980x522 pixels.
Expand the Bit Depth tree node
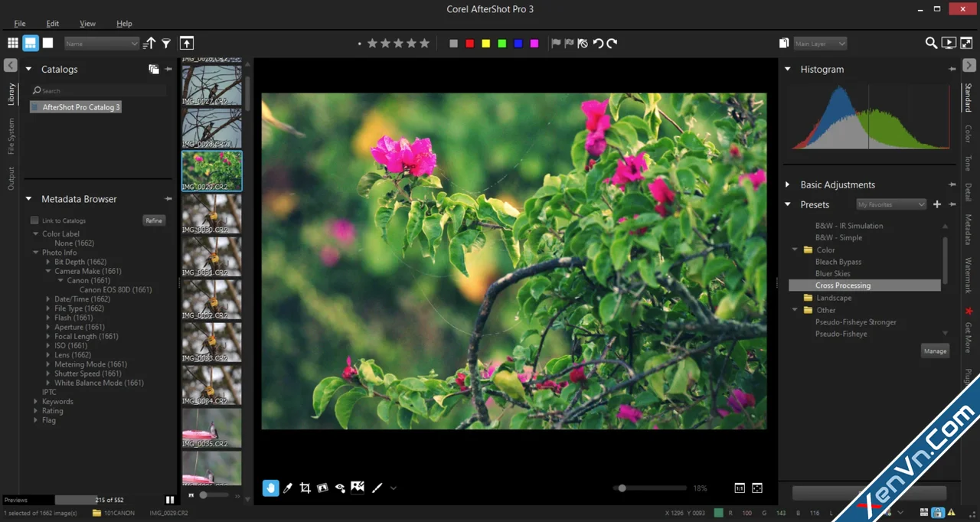(x=47, y=262)
